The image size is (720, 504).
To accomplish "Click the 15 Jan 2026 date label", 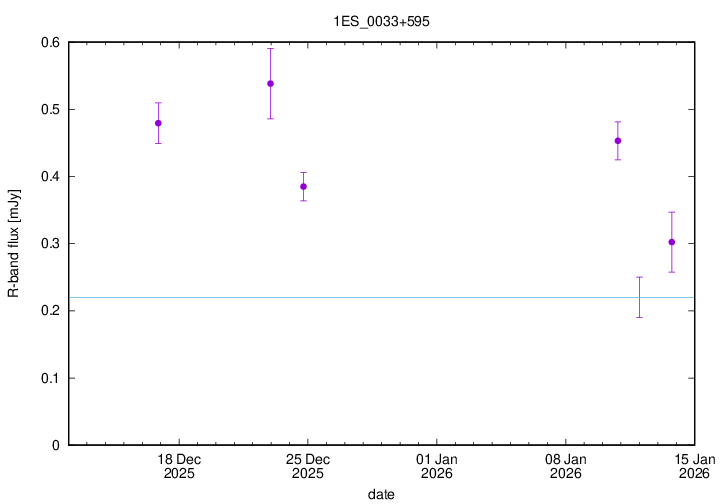I will coord(693,466).
